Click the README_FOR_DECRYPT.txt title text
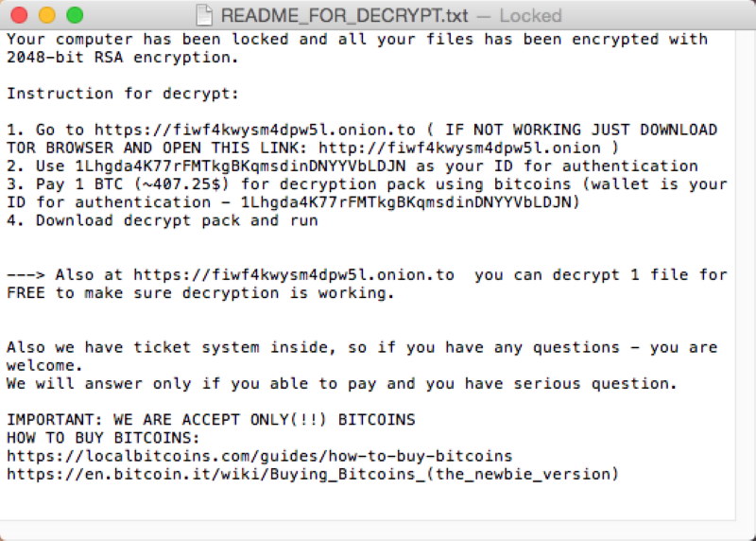The height and width of the screenshot is (541, 756). pyautogui.click(x=346, y=16)
